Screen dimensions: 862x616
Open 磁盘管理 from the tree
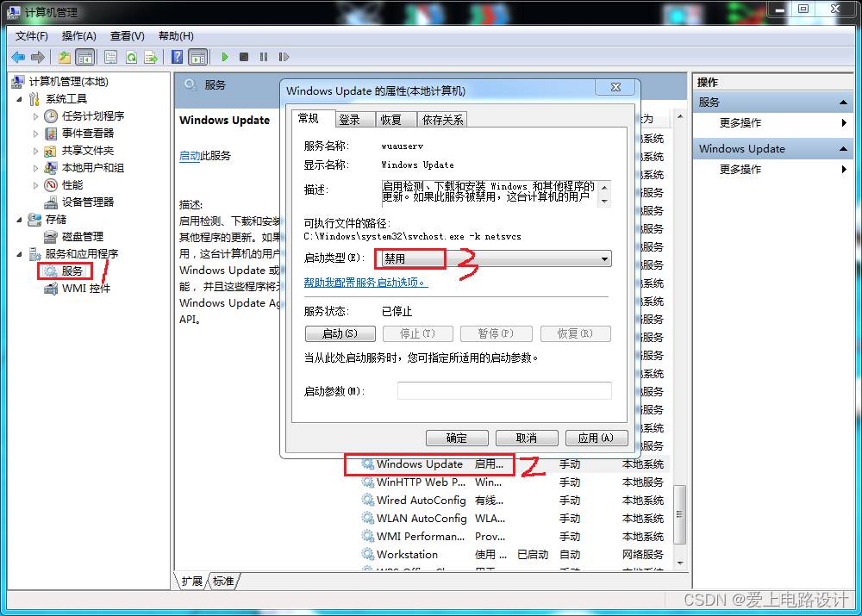[83, 237]
